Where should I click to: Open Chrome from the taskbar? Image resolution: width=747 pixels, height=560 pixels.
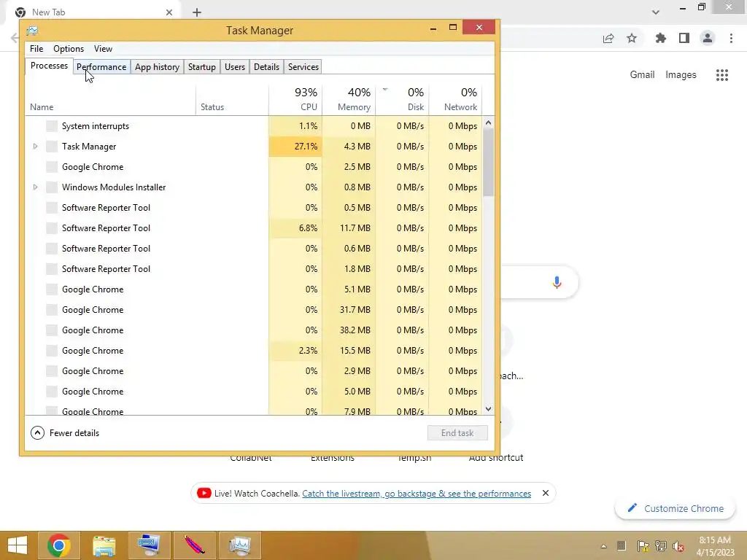[58, 545]
